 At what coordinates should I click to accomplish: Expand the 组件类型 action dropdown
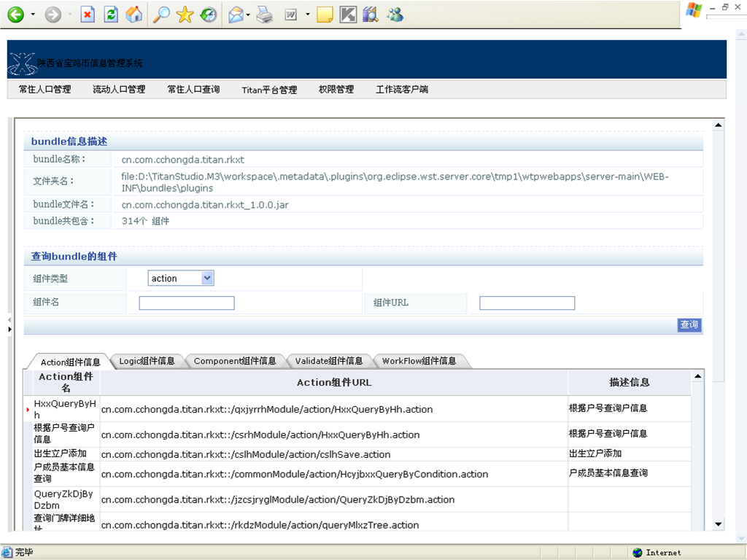207,278
